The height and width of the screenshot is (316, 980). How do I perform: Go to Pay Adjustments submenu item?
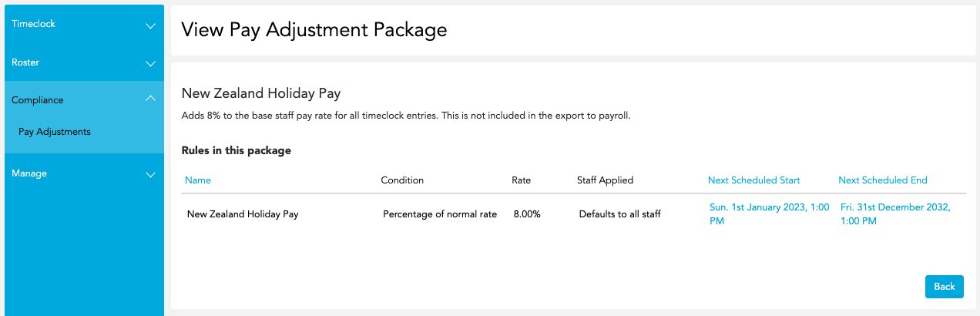[55, 132]
